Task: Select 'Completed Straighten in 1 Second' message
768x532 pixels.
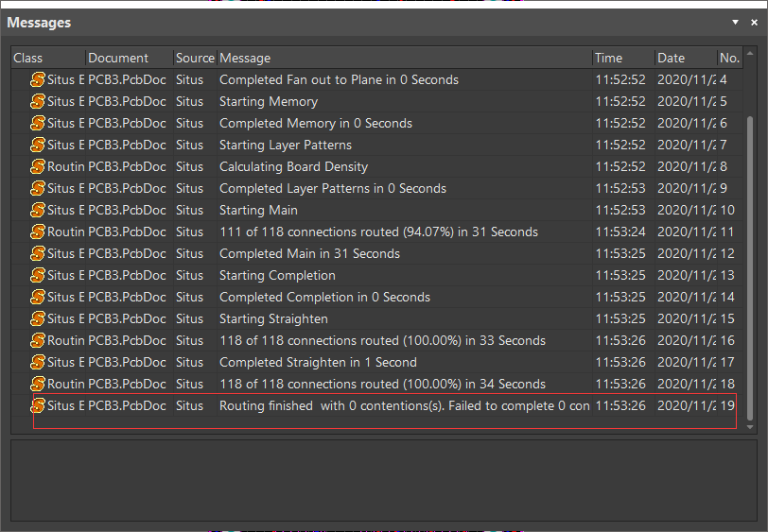Action: [319, 362]
